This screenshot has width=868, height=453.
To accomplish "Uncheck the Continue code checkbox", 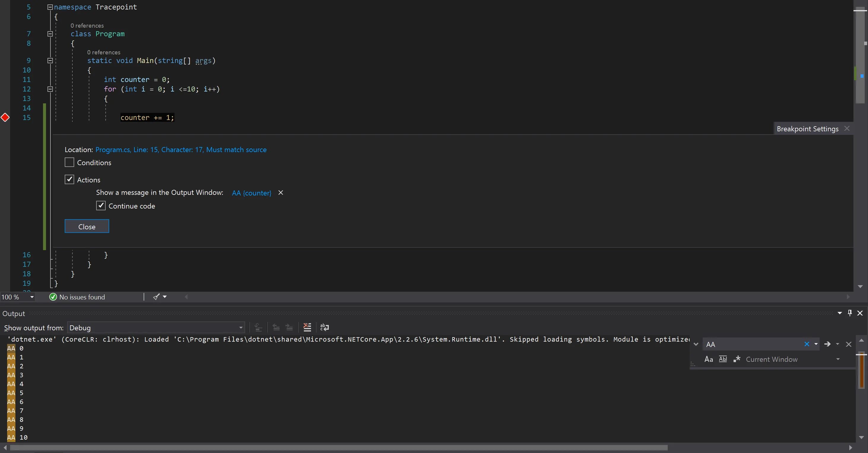I will (x=101, y=206).
